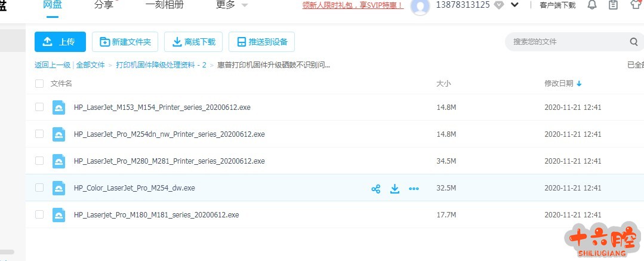Expand the 更多 dropdown menu
Image resolution: width=644 pixels, height=261 pixels.
coord(232,5)
